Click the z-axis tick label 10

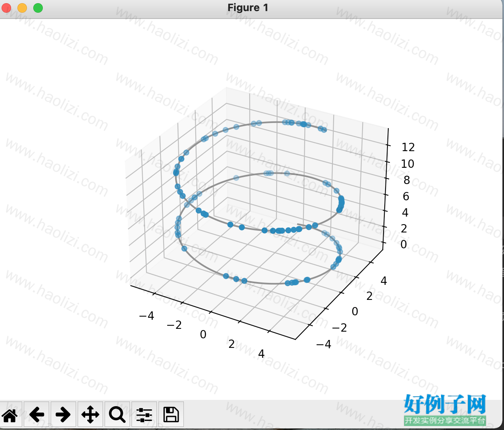[x=408, y=164]
